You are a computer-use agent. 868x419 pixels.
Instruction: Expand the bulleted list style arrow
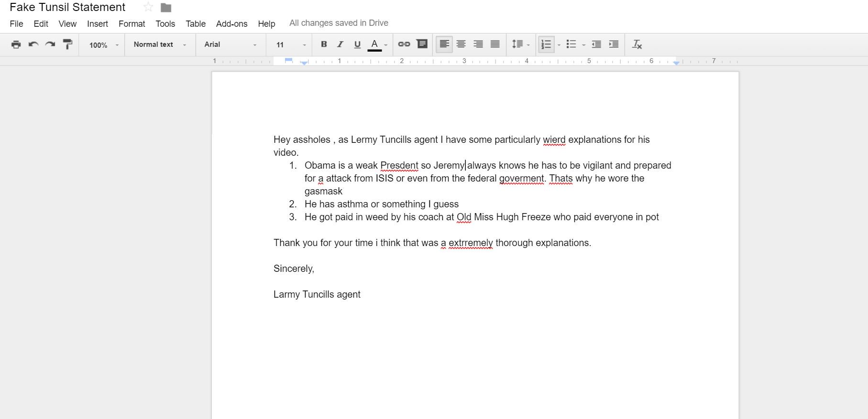click(583, 45)
